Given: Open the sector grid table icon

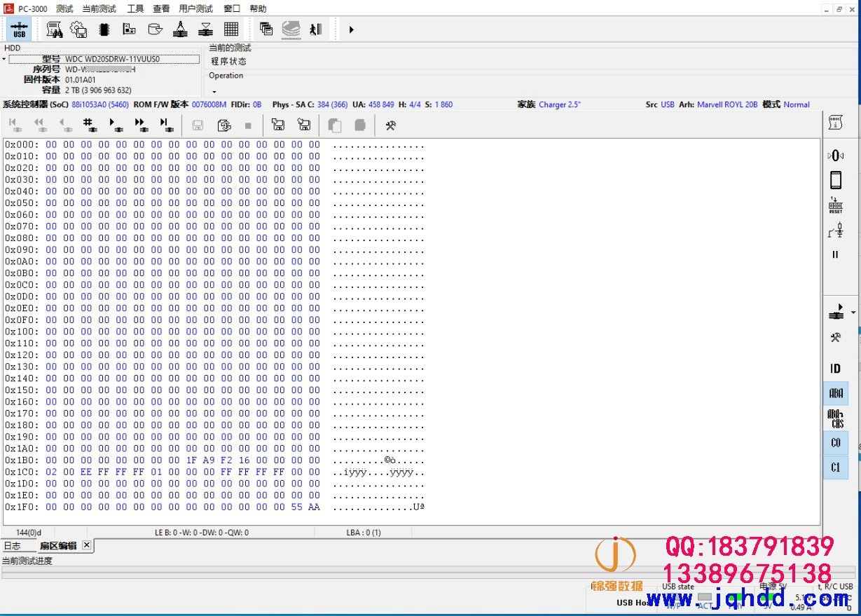Looking at the screenshot, I should 231,29.
